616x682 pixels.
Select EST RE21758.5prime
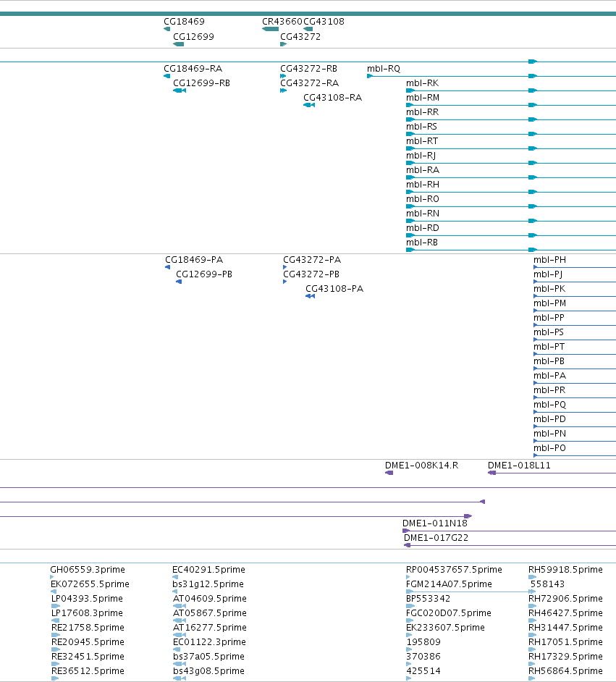(88, 627)
